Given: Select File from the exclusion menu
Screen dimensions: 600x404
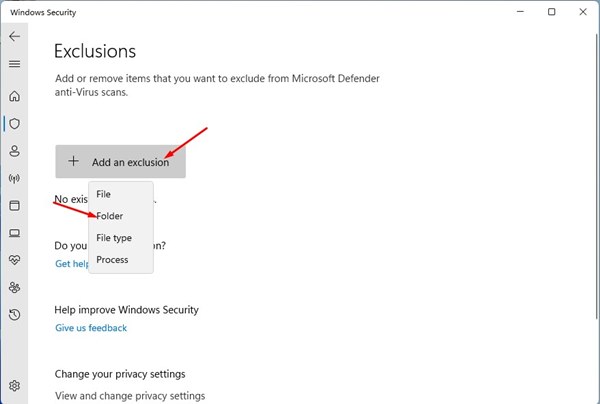Looking at the screenshot, I should (104, 194).
